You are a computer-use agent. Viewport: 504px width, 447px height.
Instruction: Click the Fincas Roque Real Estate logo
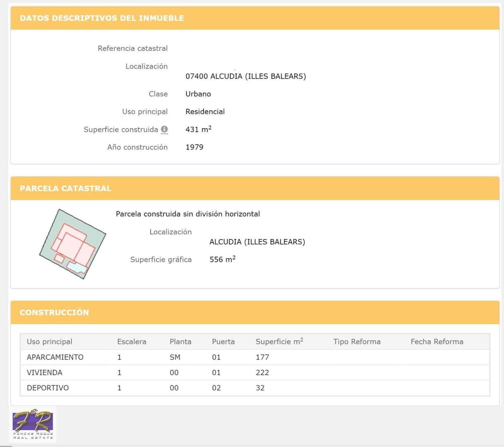click(x=33, y=425)
